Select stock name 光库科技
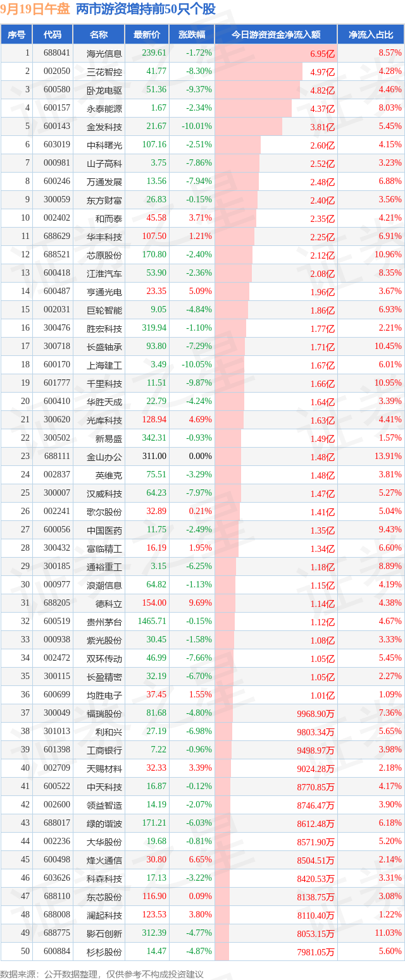Image resolution: width=405 pixels, height=980 pixels. coord(104,420)
